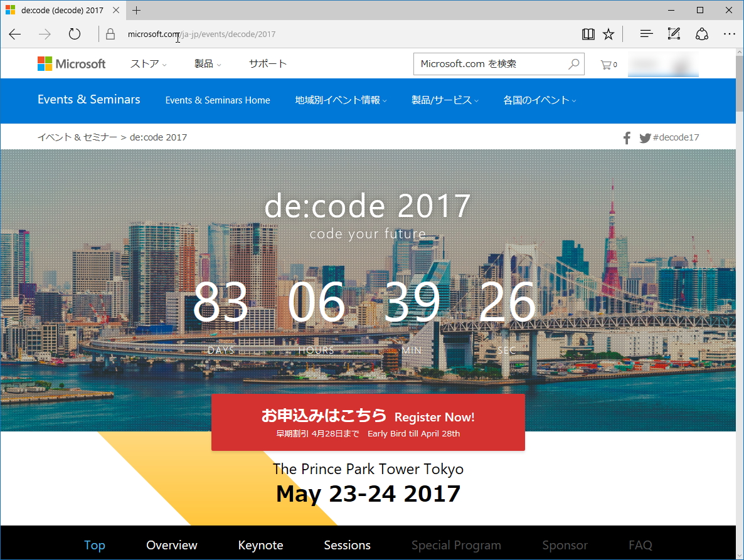
Task: Click inside the Microsoft.com search field
Action: [x=489, y=64]
